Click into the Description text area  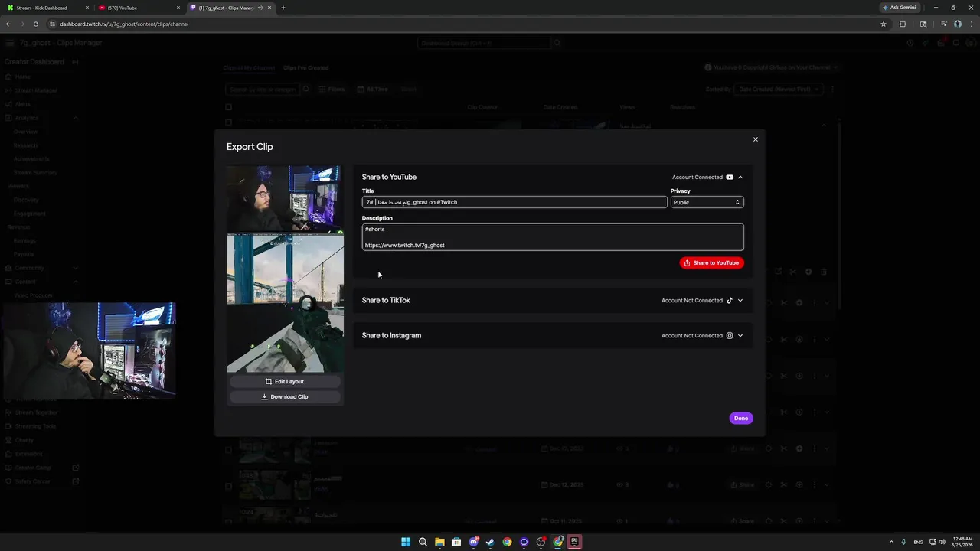pyautogui.click(x=553, y=237)
